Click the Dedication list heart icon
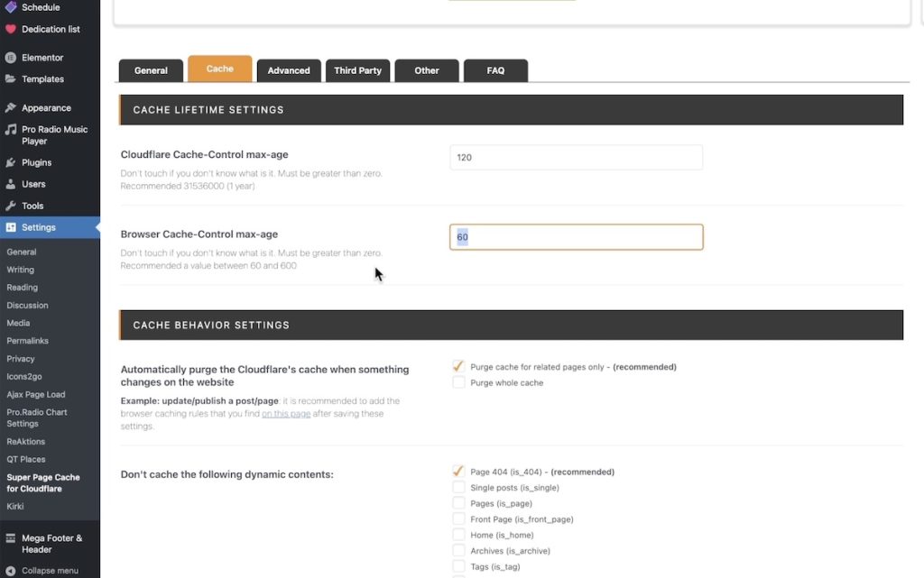 11,29
